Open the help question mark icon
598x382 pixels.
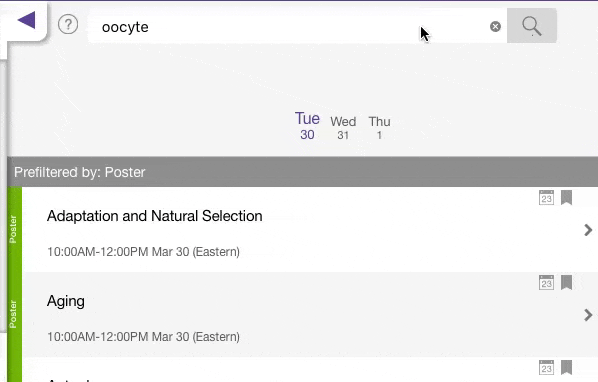coord(68,25)
